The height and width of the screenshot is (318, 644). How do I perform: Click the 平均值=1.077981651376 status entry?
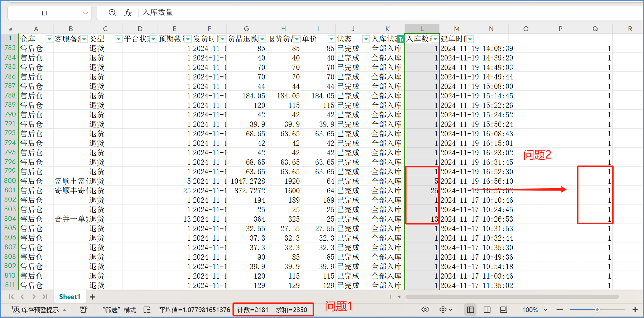[194, 310]
